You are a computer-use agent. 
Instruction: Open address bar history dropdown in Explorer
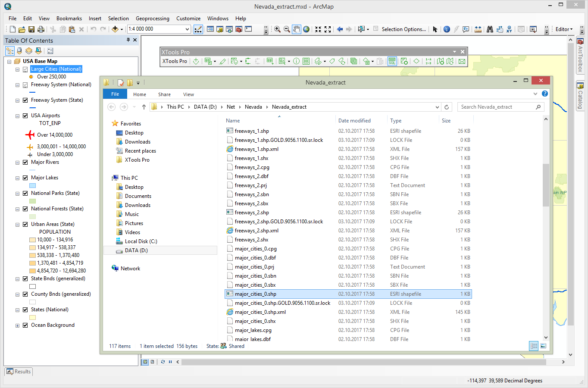(437, 107)
